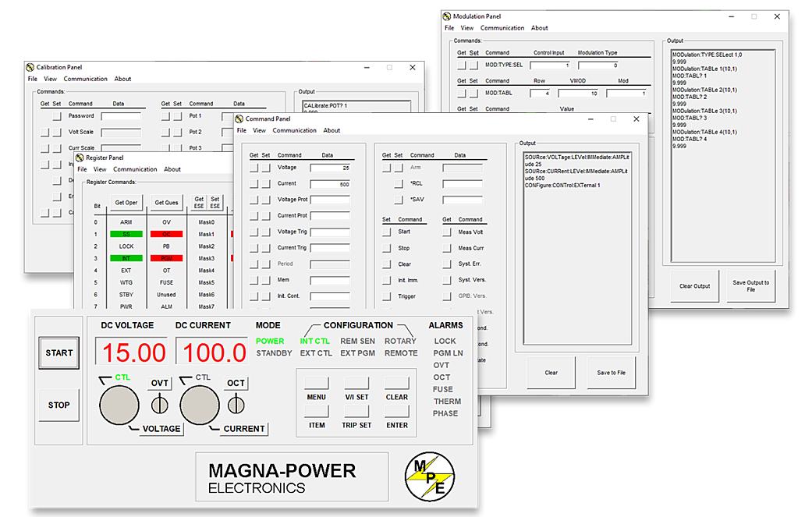Click the ENTER key on the front panel
This screenshot has height=517, width=812.
[x=397, y=411]
